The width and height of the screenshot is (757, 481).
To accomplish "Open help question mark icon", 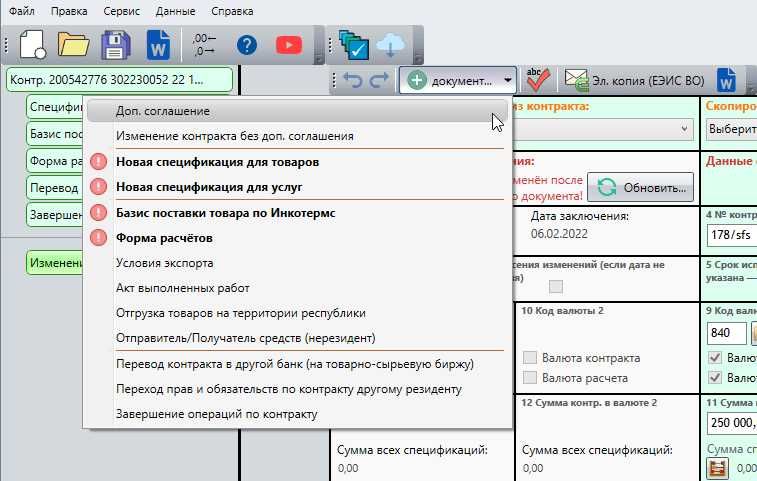I will 247,45.
